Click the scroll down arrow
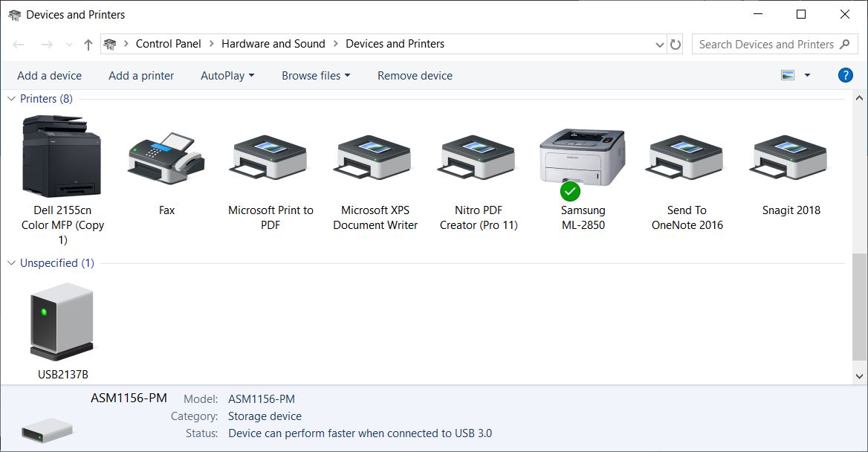The width and height of the screenshot is (868, 452). pyautogui.click(x=859, y=376)
